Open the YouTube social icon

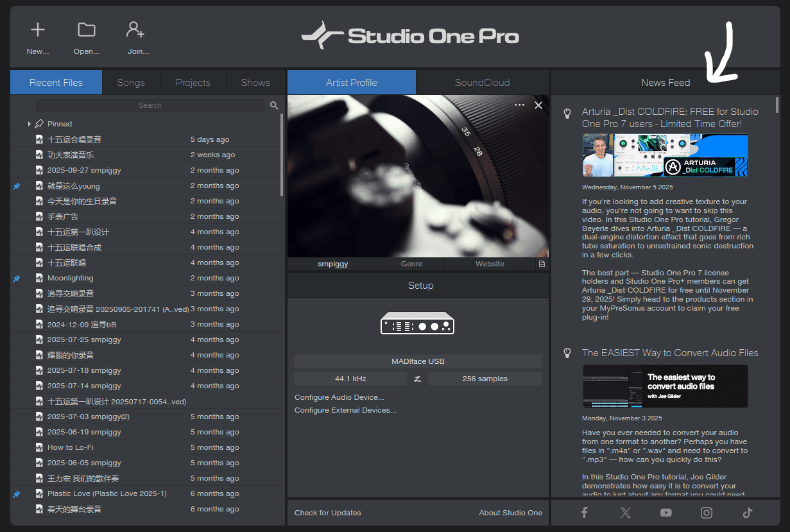click(665, 512)
